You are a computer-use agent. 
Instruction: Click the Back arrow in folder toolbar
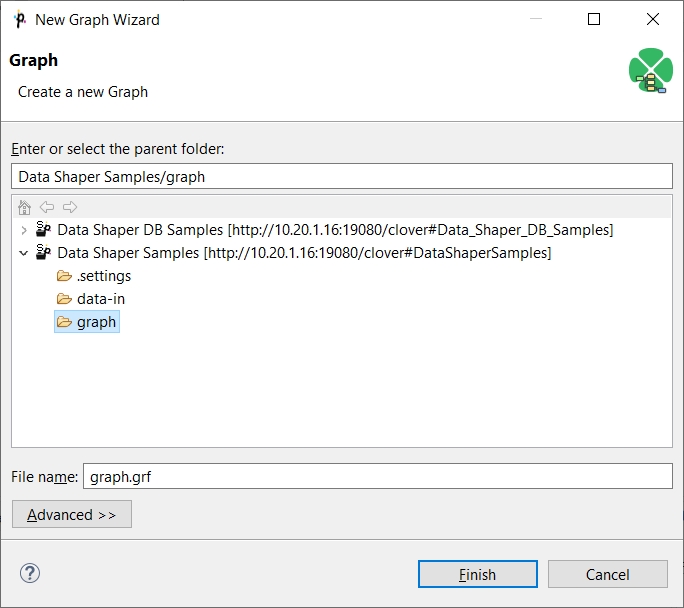[47, 207]
